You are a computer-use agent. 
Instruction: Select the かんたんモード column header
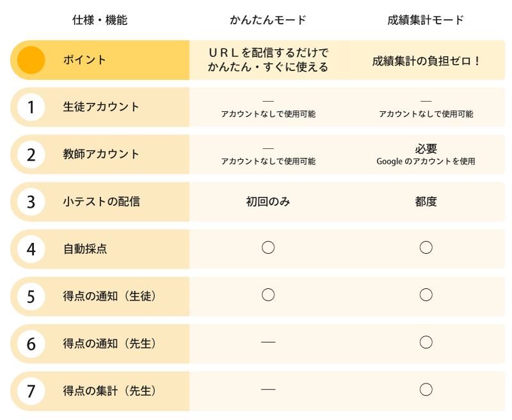coord(268,20)
